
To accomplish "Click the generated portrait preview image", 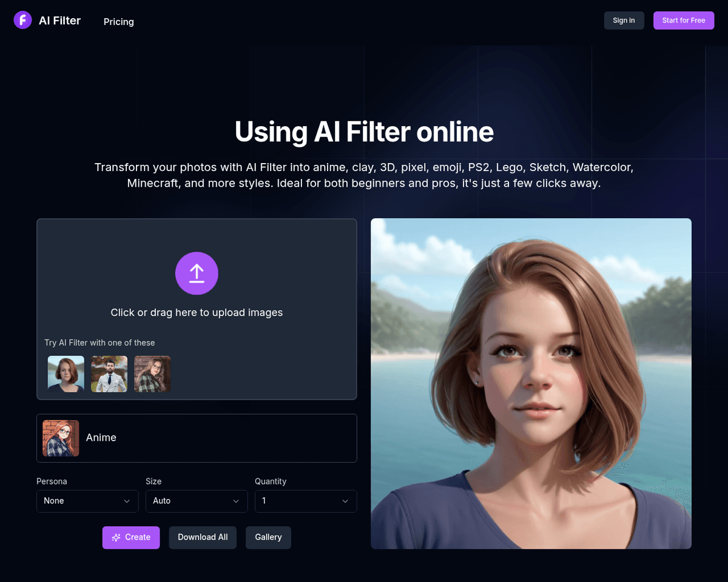I will tap(531, 383).
